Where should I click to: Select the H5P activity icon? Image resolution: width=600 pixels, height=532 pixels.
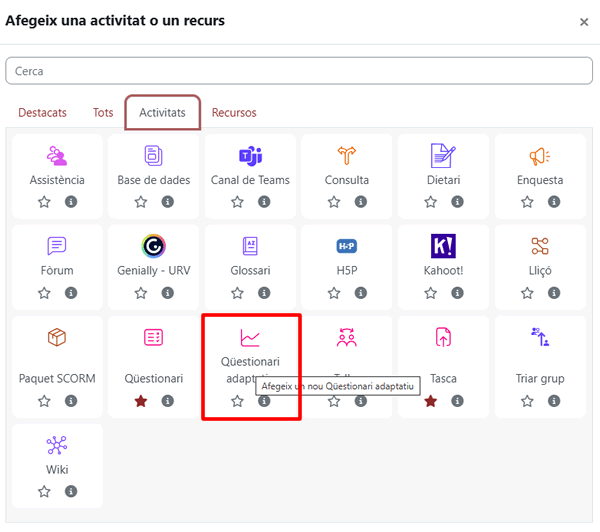pos(347,246)
